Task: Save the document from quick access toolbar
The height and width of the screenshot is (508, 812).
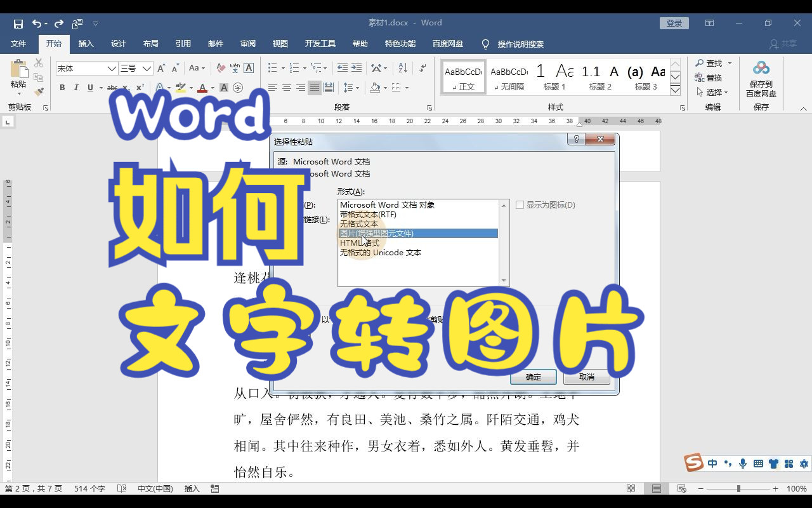Action: point(18,23)
